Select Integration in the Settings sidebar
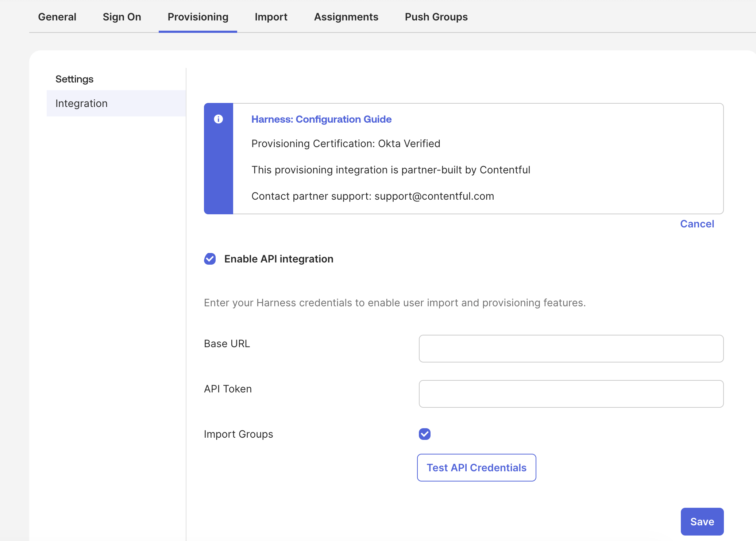 [x=116, y=103]
